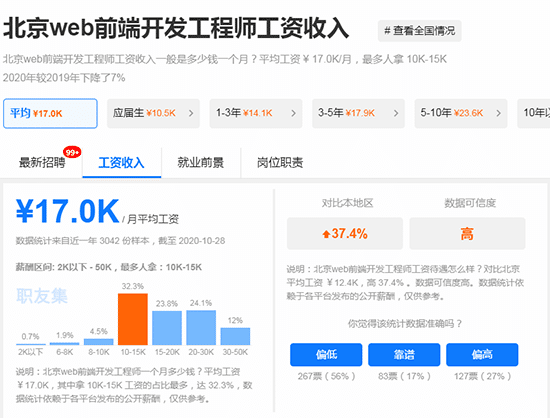Click the 对比本地区 heading
550x418 pixels.
click(348, 203)
